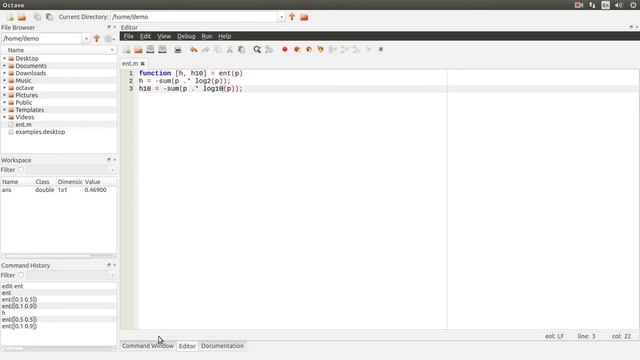Click 'edit ent' in Command History
Screen dimensions: 640x360
13,286
